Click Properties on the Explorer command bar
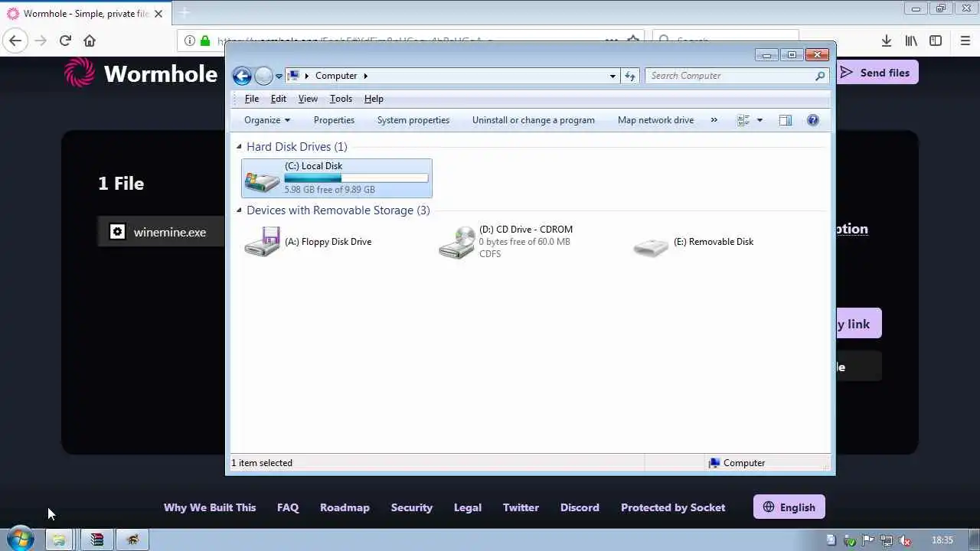 pos(334,120)
